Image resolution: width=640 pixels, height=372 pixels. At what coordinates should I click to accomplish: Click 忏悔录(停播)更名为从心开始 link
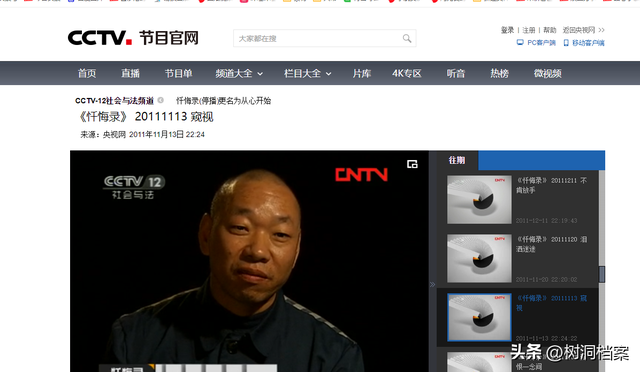tap(223, 100)
